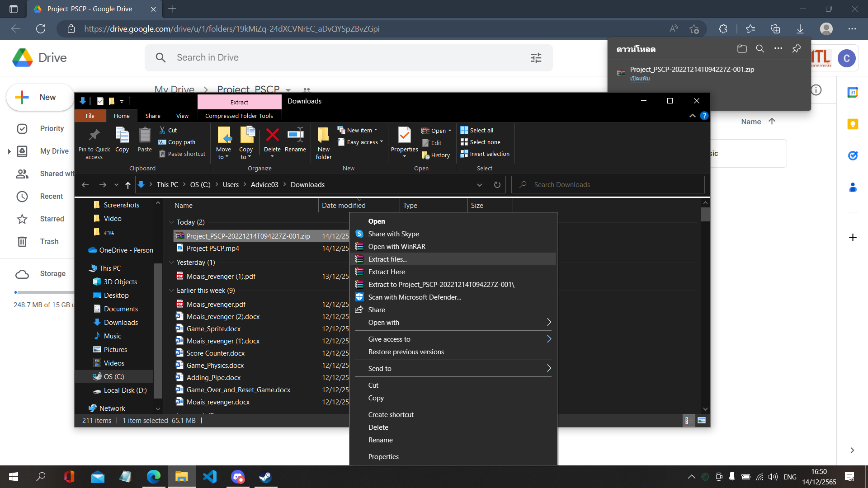This screenshot has height=488, width=868.
Task: Click the New folder icon
Action: coord(324,136)
